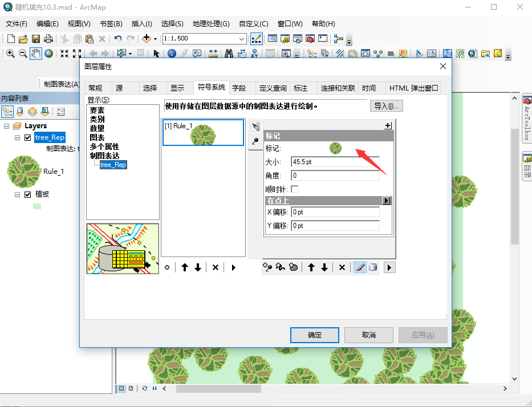This screenshot has width=532, height=407.
Task: Click the List By Selection icon
Action: click(45, 112)
